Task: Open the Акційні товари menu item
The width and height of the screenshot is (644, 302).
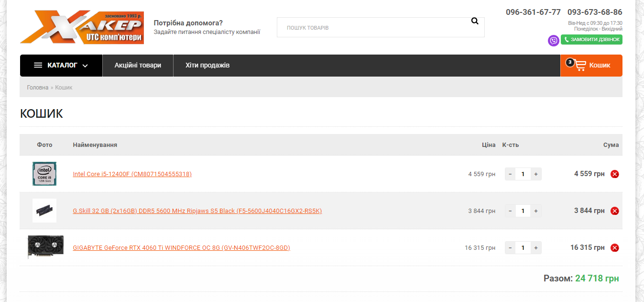Action: click(138, 66)
